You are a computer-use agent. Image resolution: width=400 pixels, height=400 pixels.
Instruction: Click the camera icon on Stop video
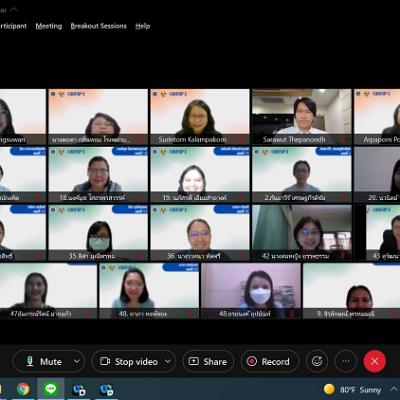105,361
